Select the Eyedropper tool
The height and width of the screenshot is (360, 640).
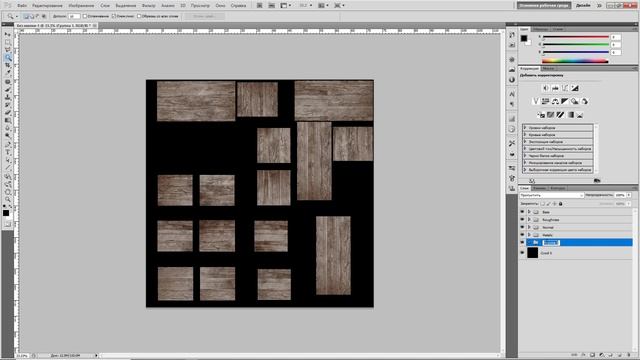click(8, 73)
